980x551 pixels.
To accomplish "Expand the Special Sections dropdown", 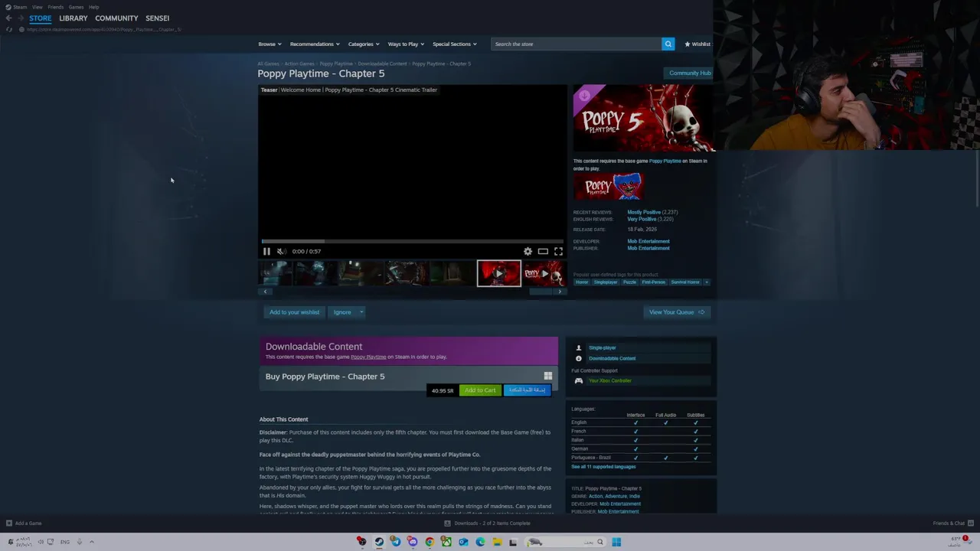I will pyautogui.click(x=454, y=44).
